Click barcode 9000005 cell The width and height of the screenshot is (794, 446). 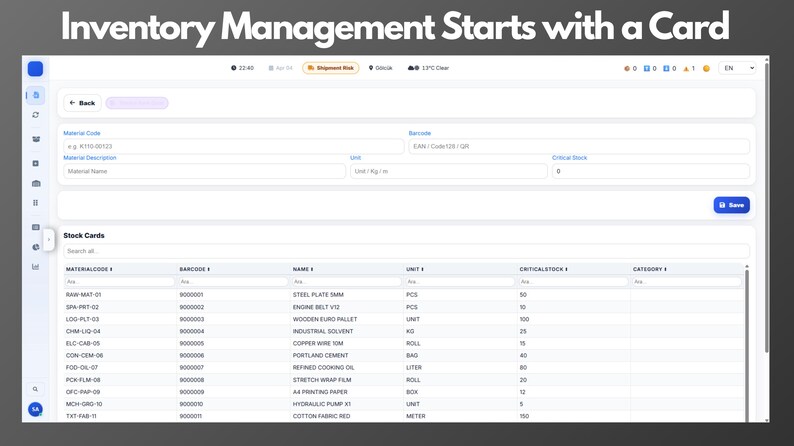(191, 343)
